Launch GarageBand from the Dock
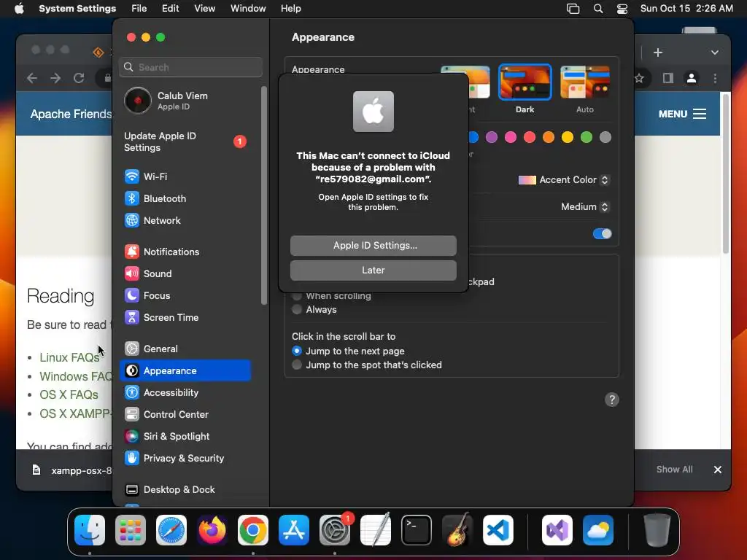The width and height of the screenshot is (747, 560). pyautogui.click(x=457, y=530)
